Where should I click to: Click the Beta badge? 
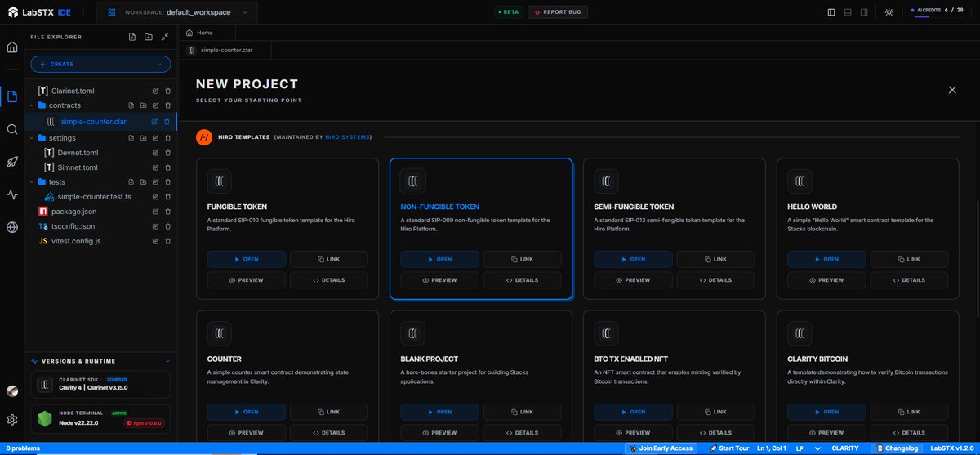point(510,12)
